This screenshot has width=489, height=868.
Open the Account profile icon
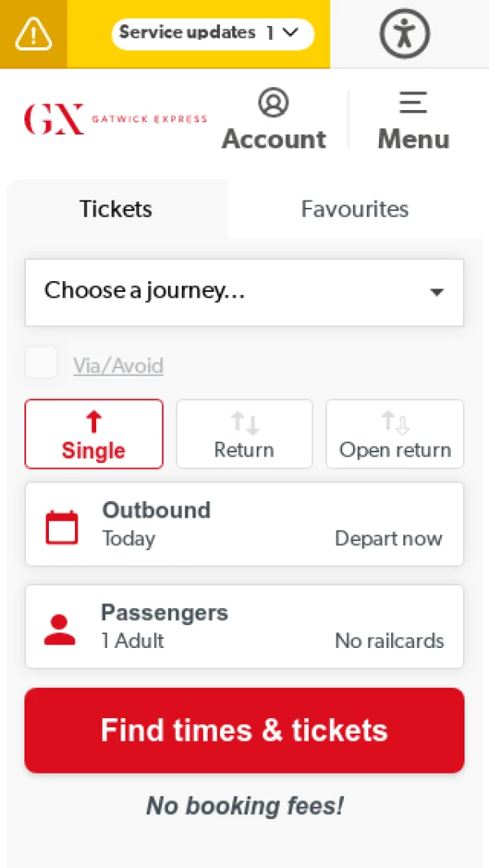274,104
